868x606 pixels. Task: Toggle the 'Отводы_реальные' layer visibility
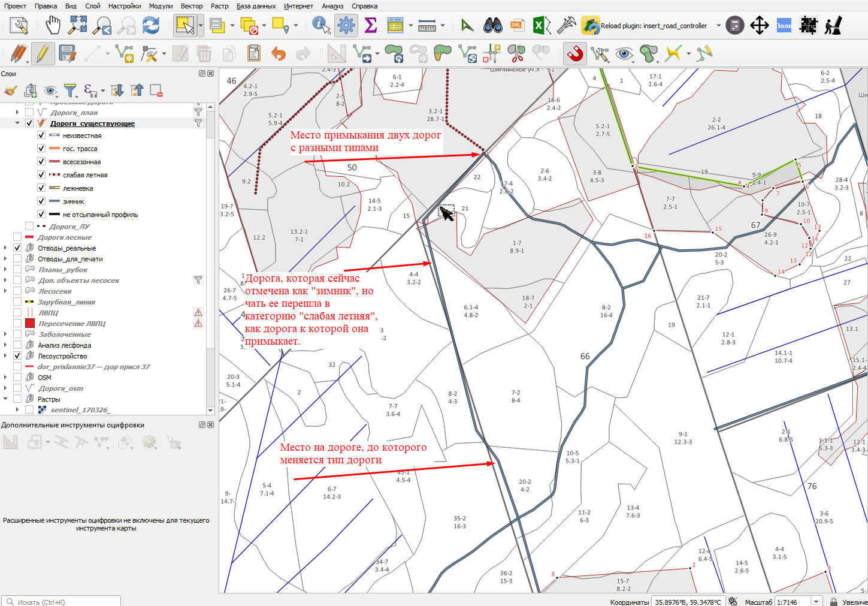17,248
